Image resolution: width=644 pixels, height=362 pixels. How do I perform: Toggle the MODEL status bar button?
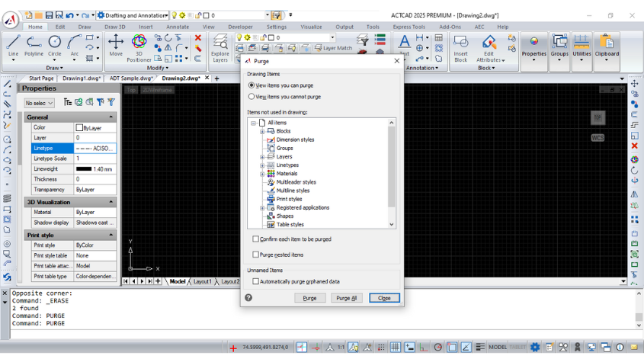(x=498, y=348)
